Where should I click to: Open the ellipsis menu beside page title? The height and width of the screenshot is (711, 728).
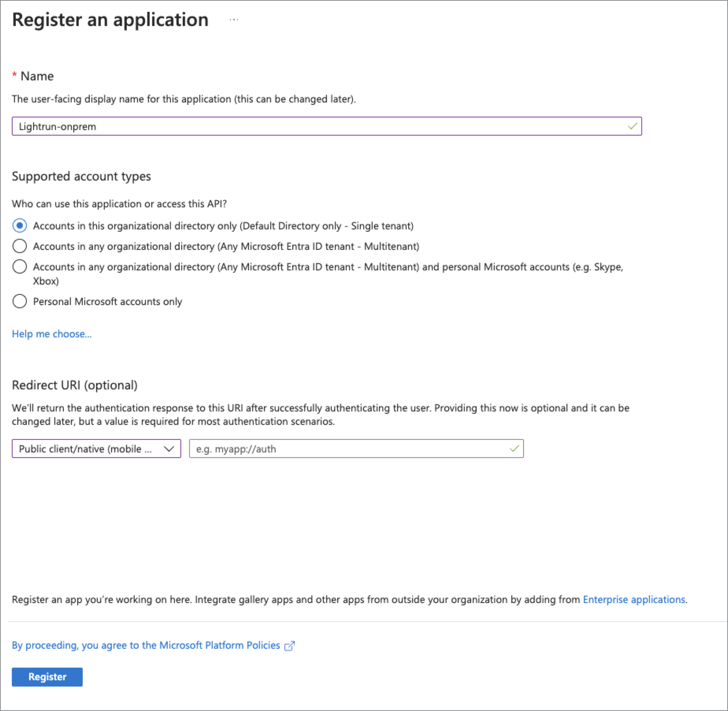click(x=234, y=20)
